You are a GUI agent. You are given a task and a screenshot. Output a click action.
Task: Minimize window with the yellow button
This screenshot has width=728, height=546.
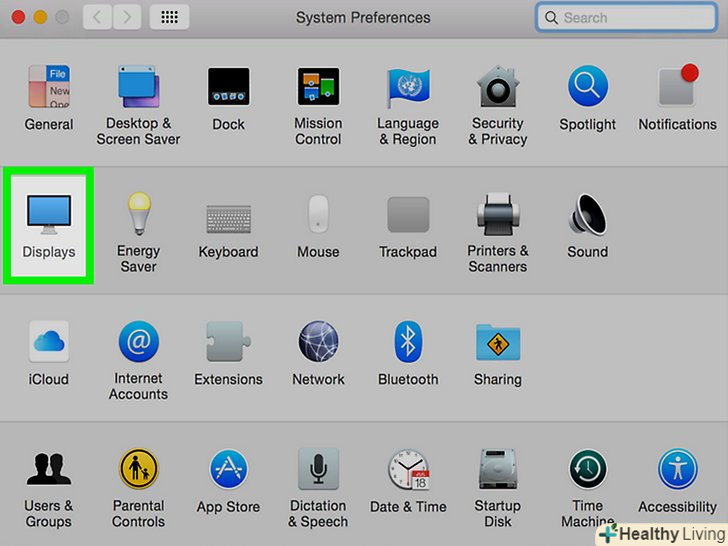pos(40,17)
